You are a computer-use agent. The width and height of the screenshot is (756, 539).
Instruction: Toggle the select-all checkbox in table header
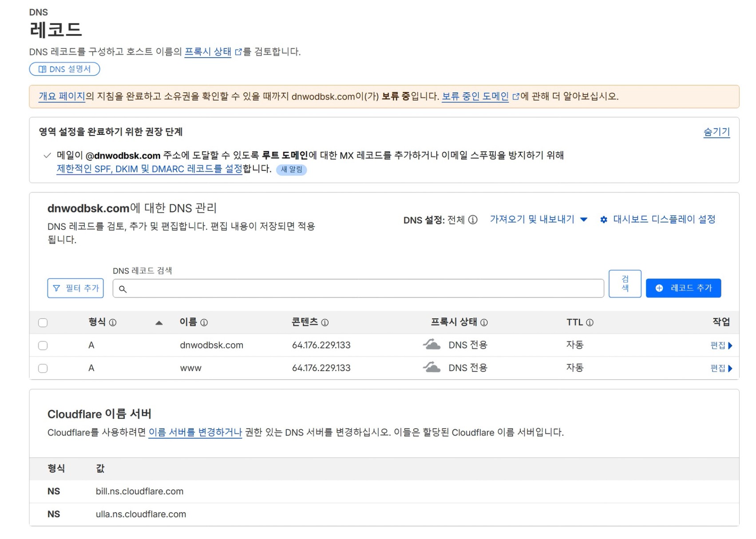coord(43,323)
